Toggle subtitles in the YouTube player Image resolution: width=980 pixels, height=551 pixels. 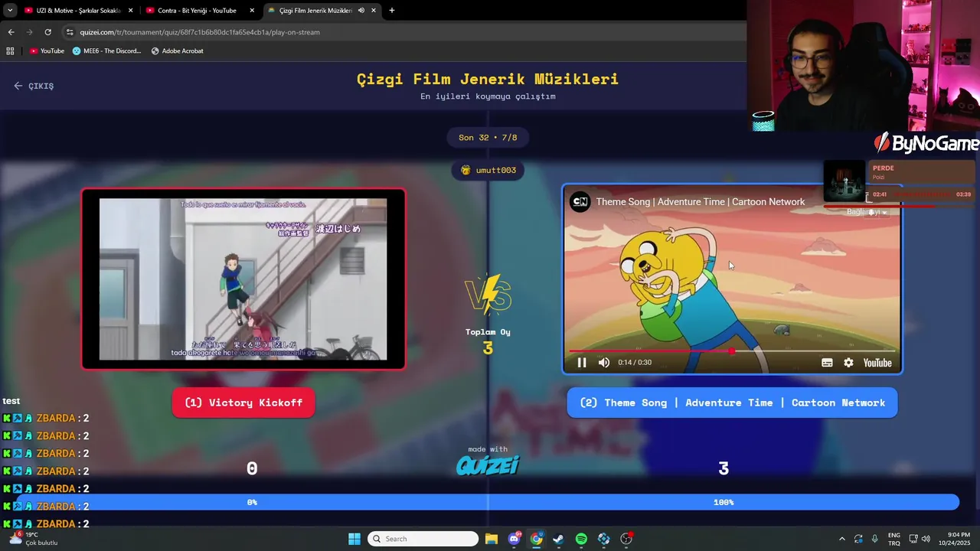[x=827, y=363]
